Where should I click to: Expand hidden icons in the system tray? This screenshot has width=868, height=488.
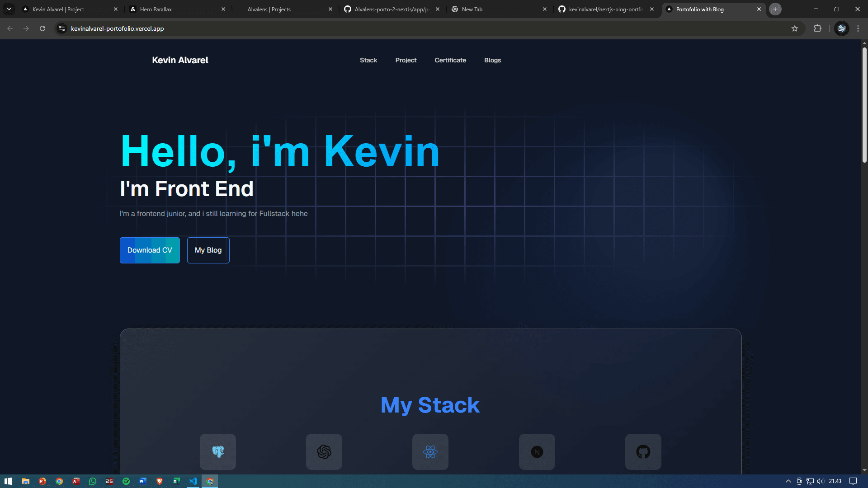click(788, 481)
